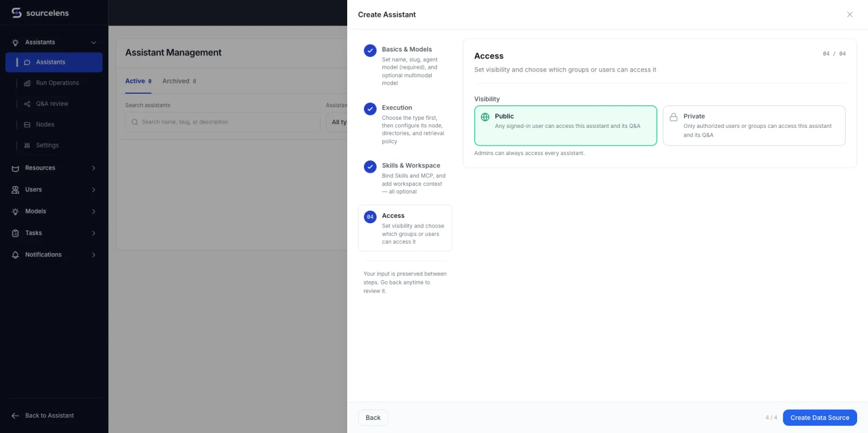Viewport: 868px width, 433px height.
Task: Click the 04 step badge for Access
Action: click(370, 217)
